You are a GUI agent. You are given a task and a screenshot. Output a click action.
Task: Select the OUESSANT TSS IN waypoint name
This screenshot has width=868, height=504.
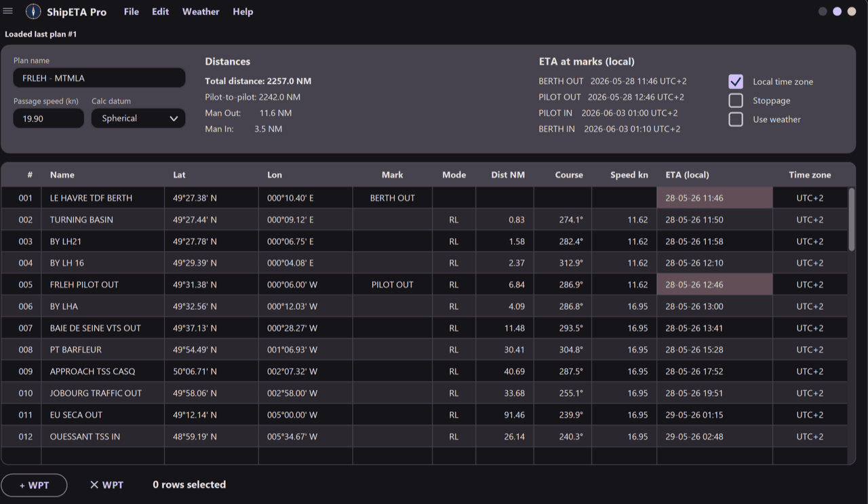85,437
